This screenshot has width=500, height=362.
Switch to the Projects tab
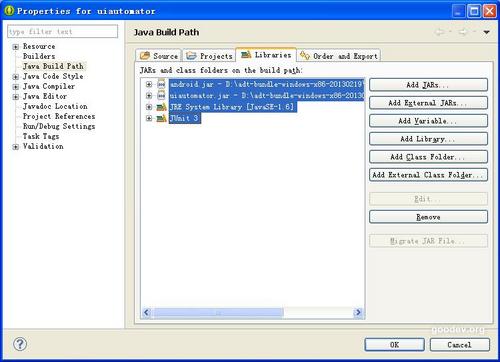[209, 56]
